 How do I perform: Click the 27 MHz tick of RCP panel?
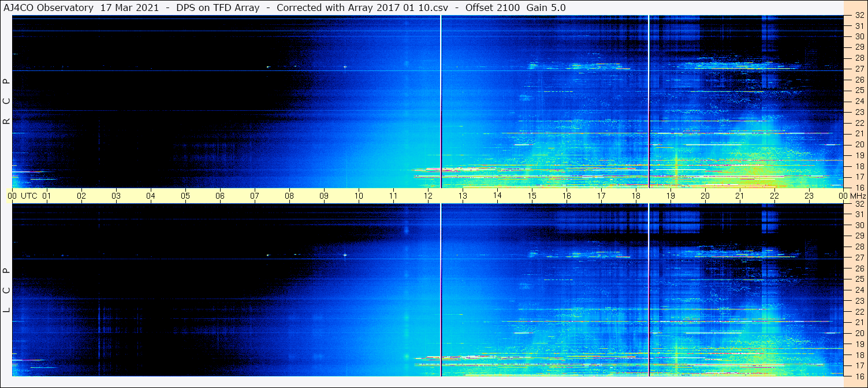click(x=859, y=69)
